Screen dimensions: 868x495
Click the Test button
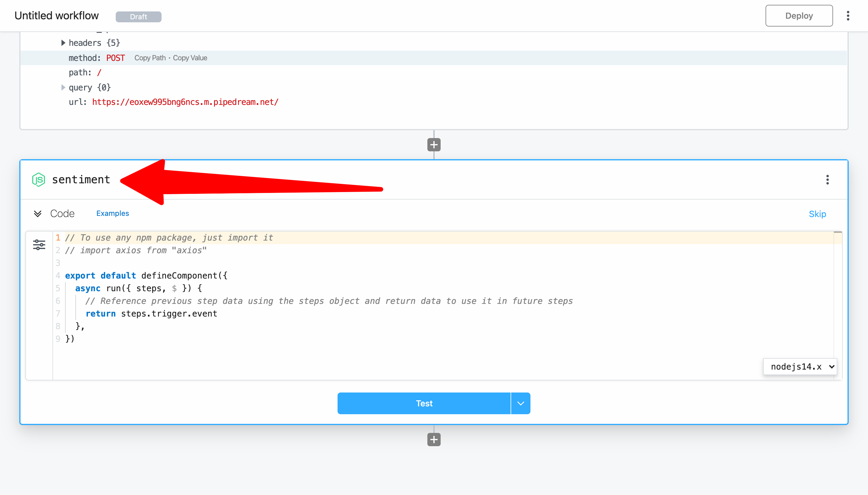(424, 403)
